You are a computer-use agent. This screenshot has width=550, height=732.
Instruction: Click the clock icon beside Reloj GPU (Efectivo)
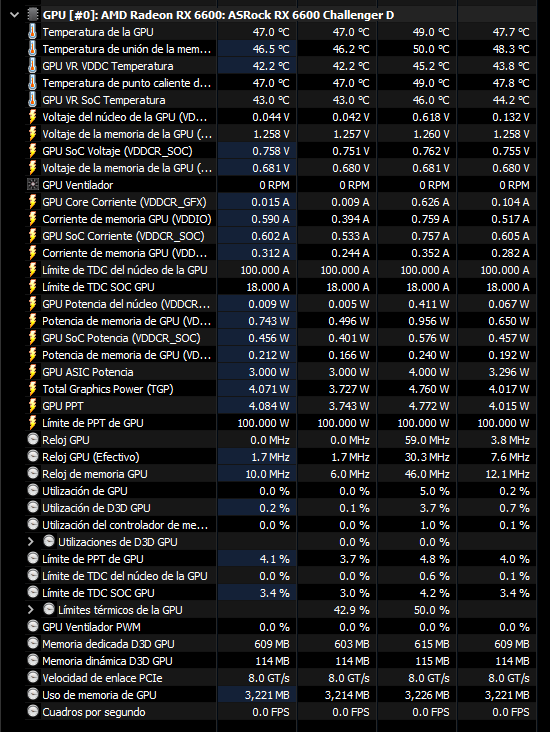(x=33, y=456)
